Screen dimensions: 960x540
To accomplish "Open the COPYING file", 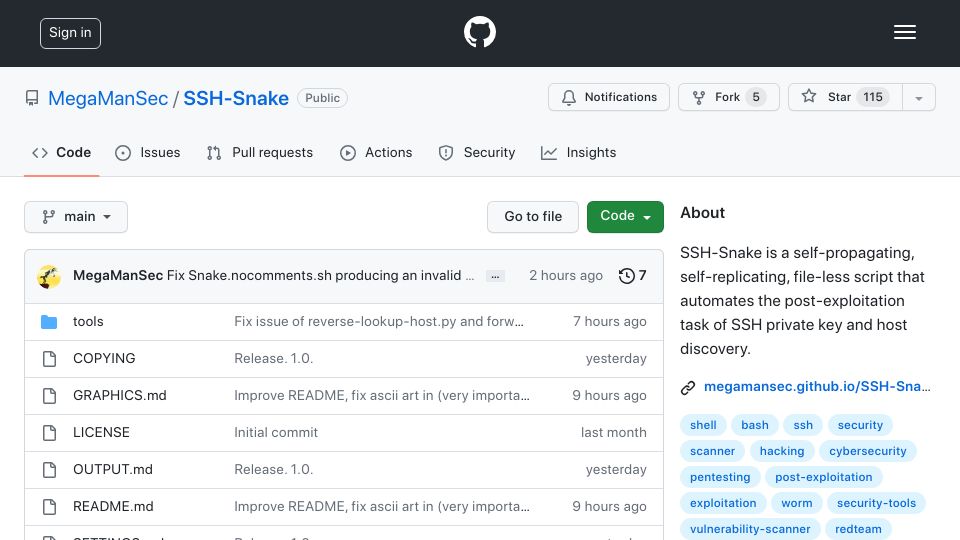I will pos(104,358).
